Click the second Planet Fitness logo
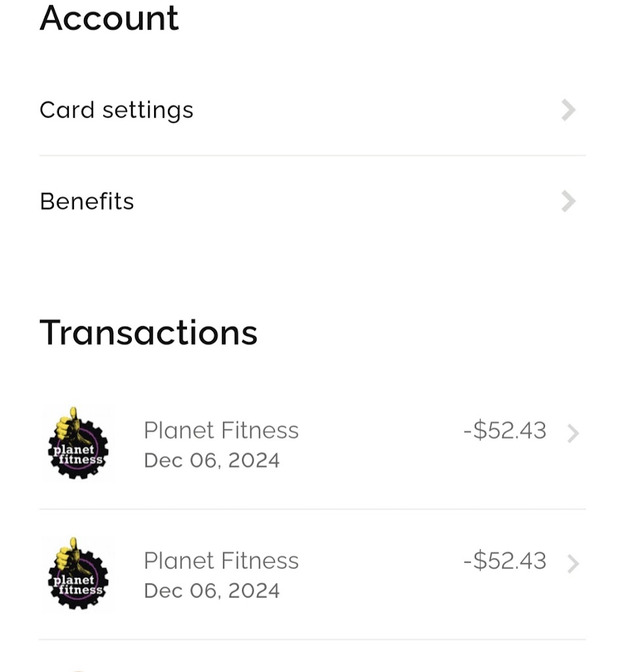Viewport: 625px width, 672px height. pyautogui.click(x=78, y=576)
